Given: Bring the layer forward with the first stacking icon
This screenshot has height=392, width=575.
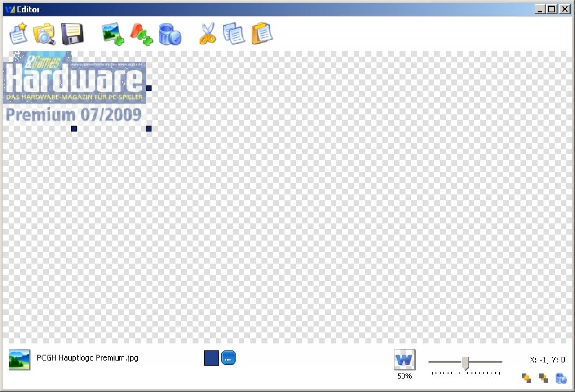Looking at the screenshot, I should [526, 378].
